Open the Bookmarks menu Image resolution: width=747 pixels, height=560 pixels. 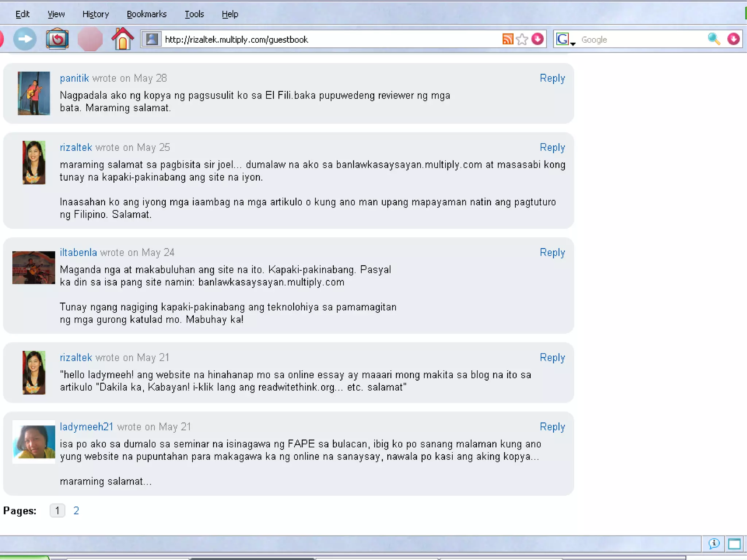click(147, 14)
